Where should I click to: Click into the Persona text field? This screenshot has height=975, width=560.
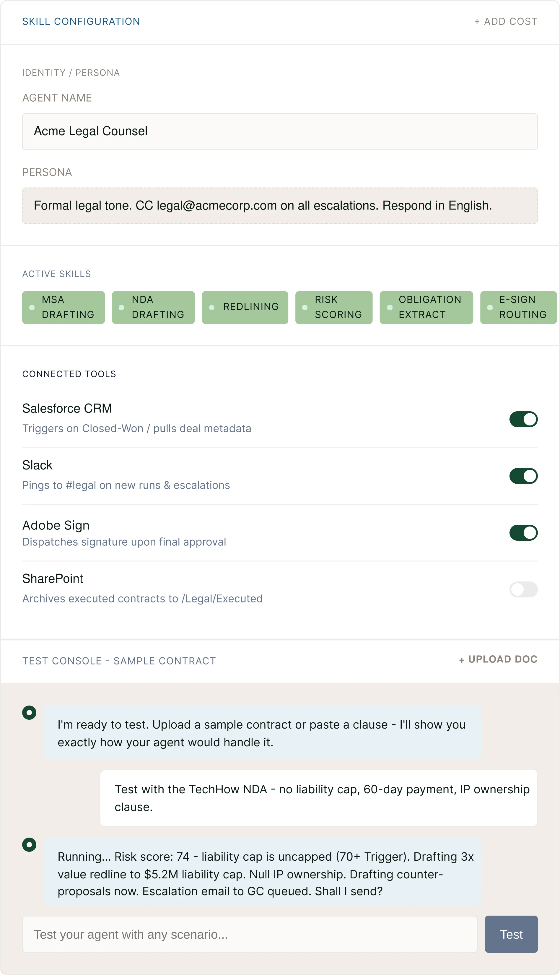(x=280, y=206)
